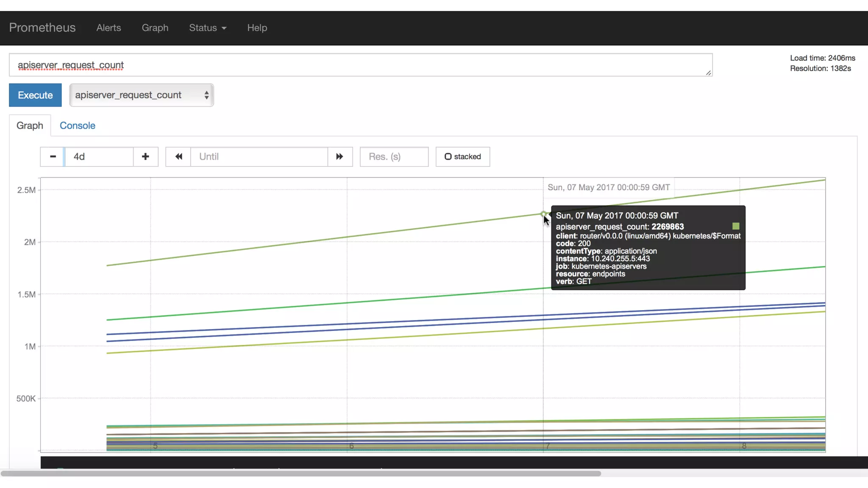Rewind the end time with double-left arrows
This screenshot has width=868, height=488.
click(178, 157)
